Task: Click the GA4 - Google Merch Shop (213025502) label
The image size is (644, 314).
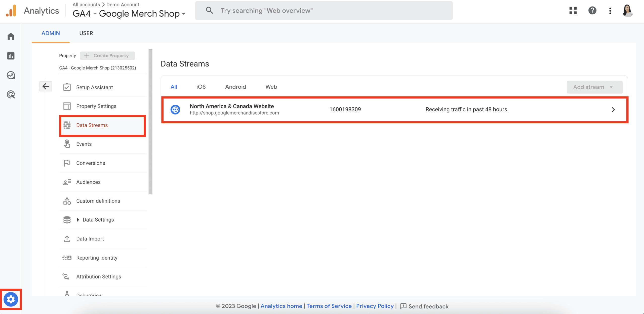Action: pos(98,68)
